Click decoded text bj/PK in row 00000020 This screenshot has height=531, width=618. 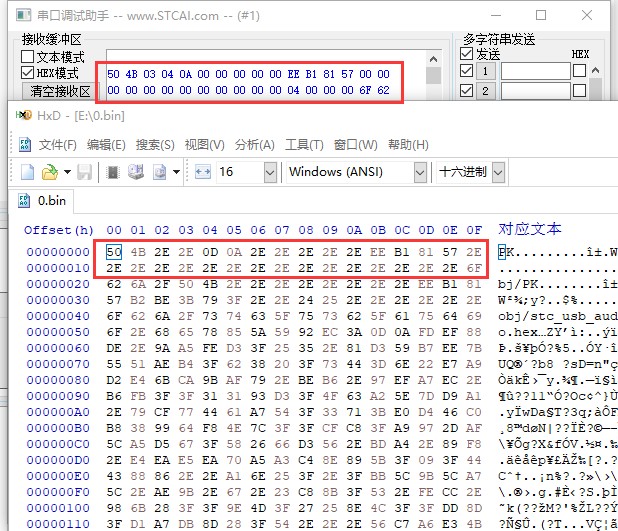point(522,284)
